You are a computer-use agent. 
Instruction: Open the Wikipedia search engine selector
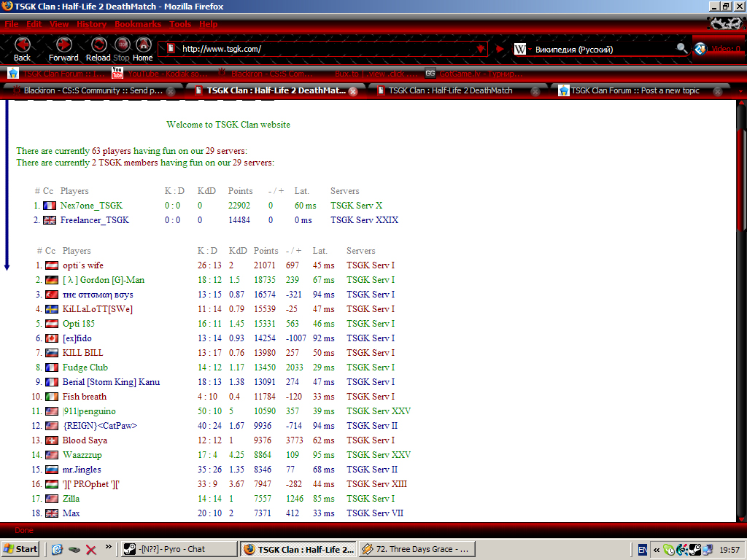[x=523, y=50]
